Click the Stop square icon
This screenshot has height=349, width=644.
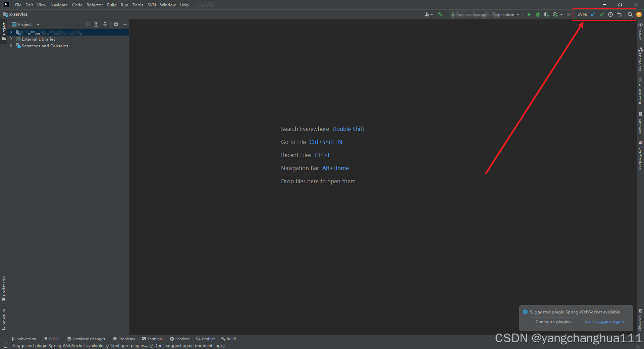click(569, 14)
